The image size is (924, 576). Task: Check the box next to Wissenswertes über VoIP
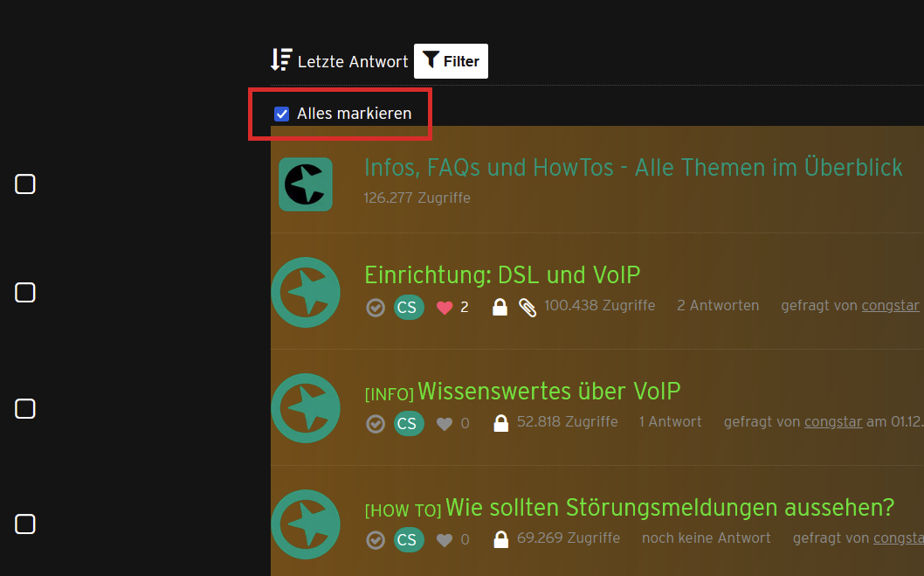point(24,408)
